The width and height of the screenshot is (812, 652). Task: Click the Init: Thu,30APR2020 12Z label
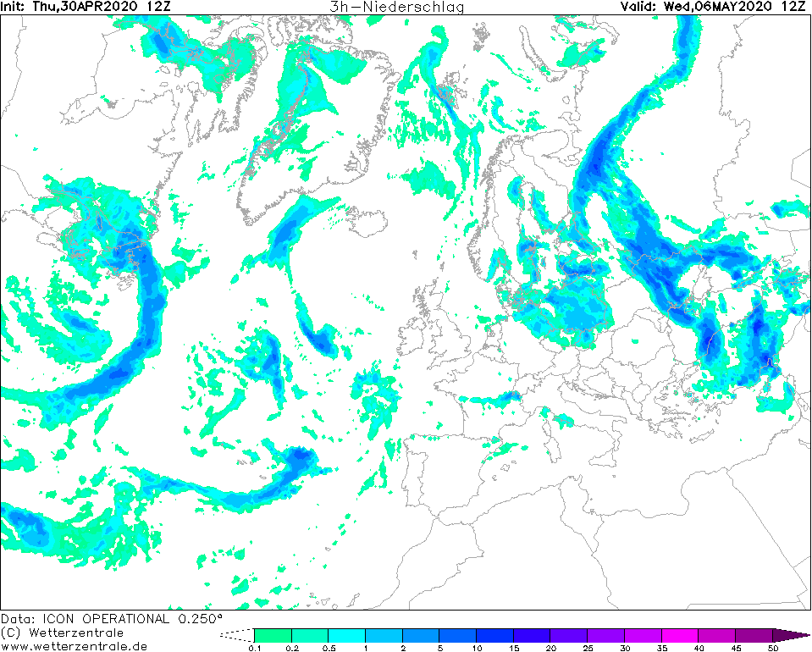click(x=84, y=7)
